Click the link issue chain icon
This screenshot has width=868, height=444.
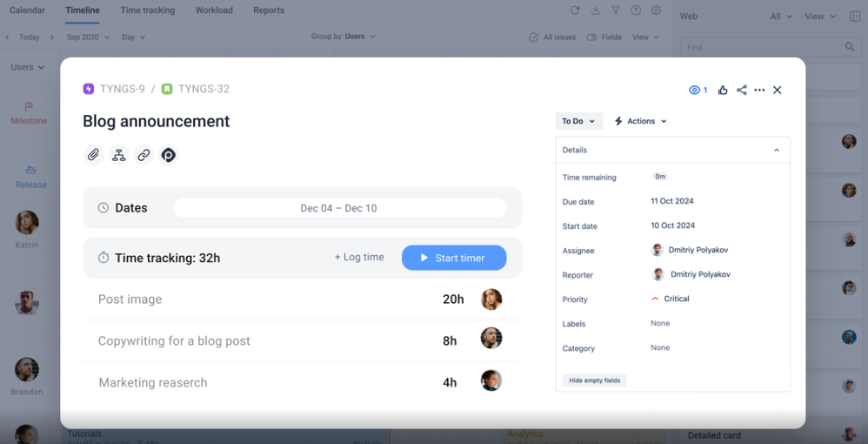[144, 155]
